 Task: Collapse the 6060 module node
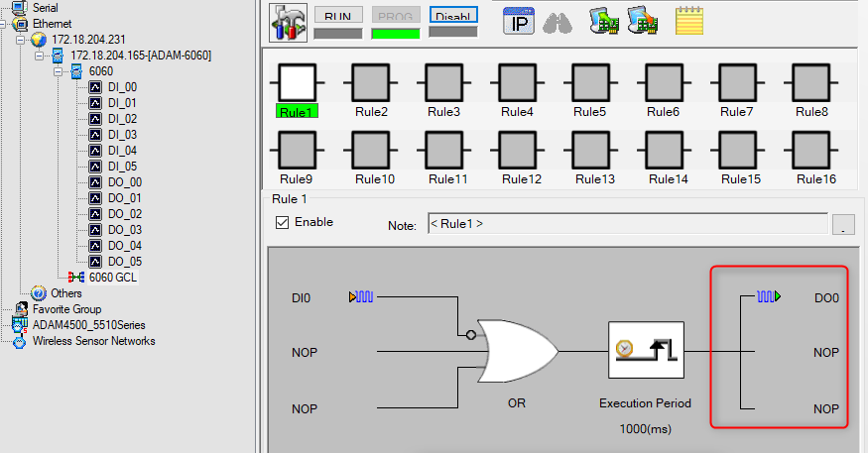(59, 71)
